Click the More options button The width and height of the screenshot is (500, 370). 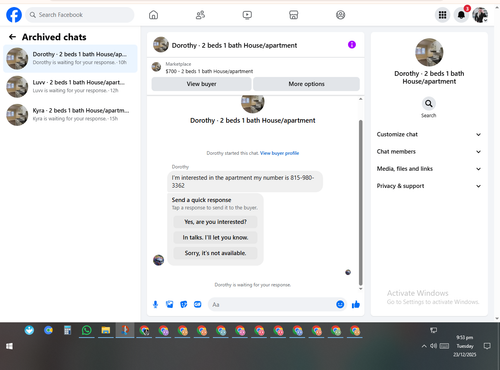[306, 84]
